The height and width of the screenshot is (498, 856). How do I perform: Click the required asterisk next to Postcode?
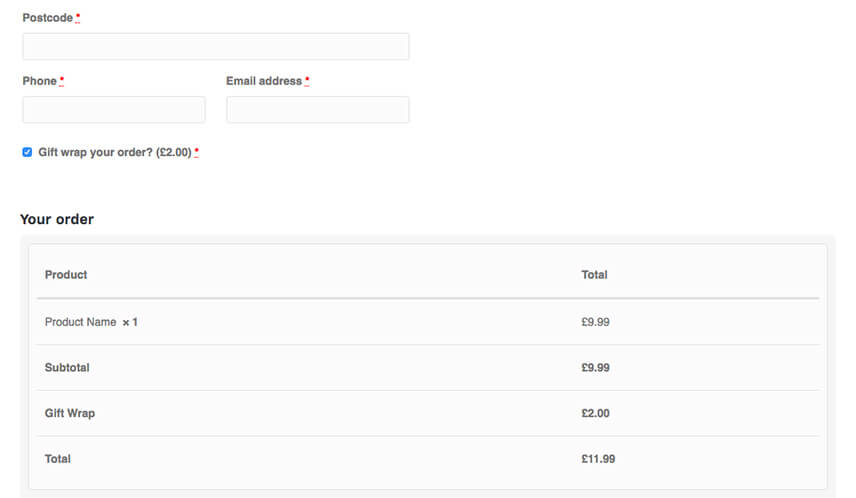click(x=78, y=17)
